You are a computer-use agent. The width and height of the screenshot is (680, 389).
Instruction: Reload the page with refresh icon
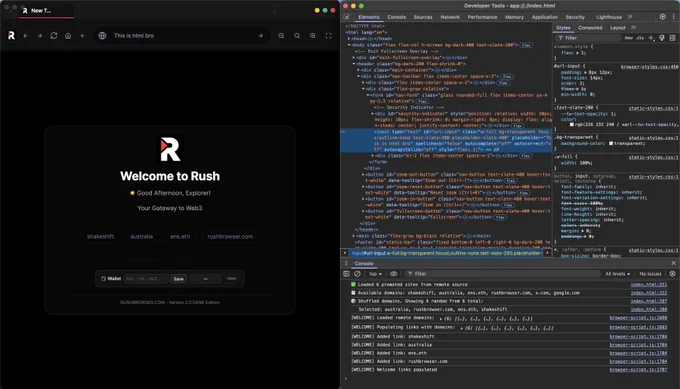coord(54,36)
